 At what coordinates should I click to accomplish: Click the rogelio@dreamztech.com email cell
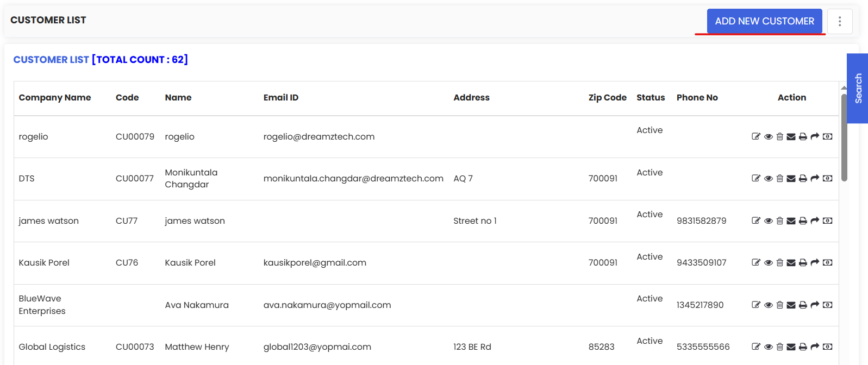coord(319,137)
